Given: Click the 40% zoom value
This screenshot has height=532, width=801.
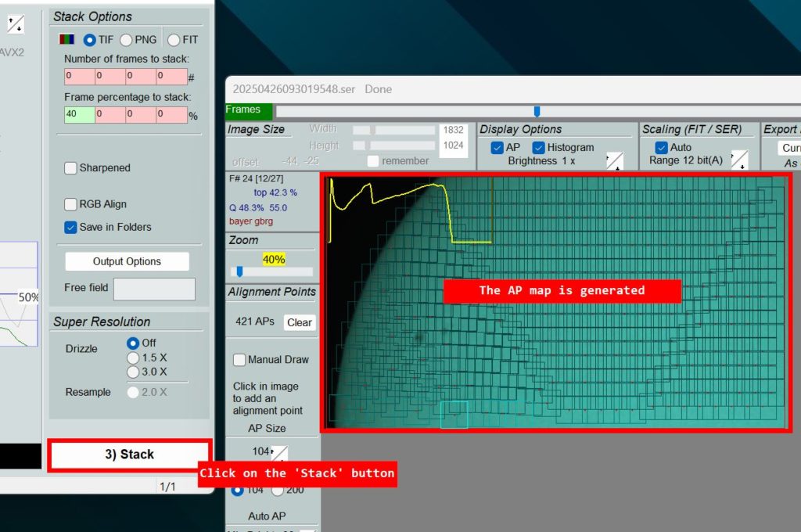Looking at the screenshot, I should coord(273,260).
